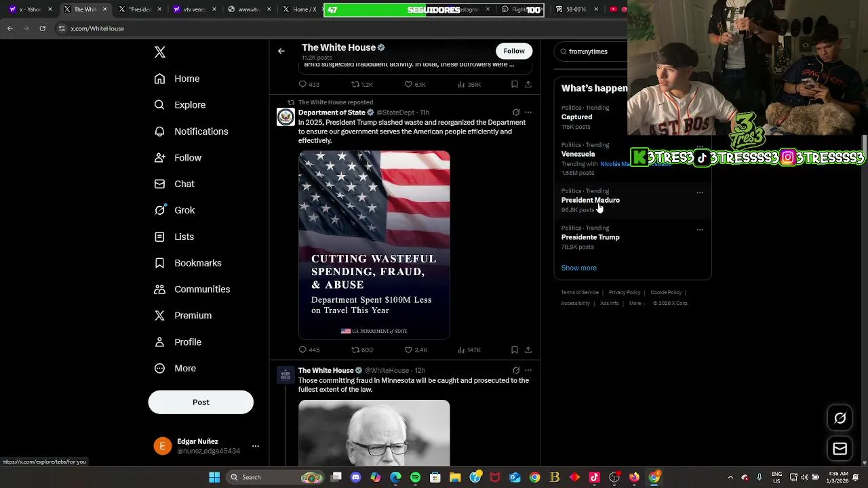Screen dimensions: 868x488
Task: Open options for Presidente Trump trend
Action: (700, 230)
